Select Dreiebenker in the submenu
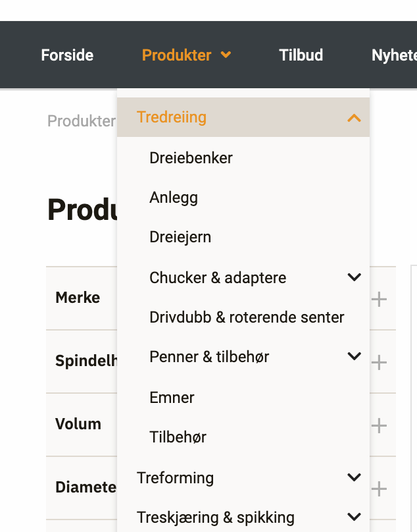The image size is (417, 532). pyautogui.click(x=191, y=158)
